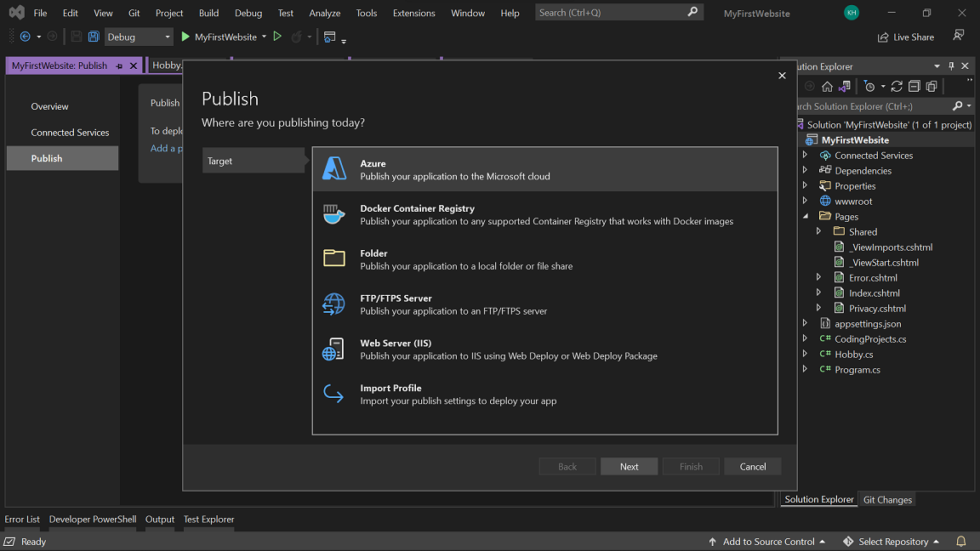Expand the appsettings.json node
The height and width of the screenshot is (551, 980).
point(805,323)
